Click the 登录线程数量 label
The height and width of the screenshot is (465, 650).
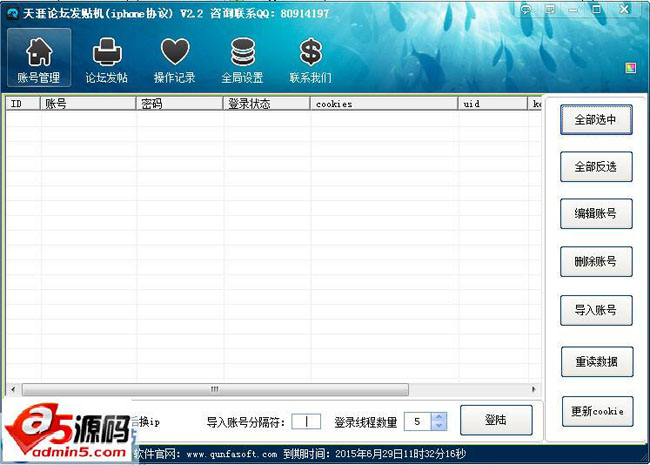pyautogui.click(x=366, y=422)
